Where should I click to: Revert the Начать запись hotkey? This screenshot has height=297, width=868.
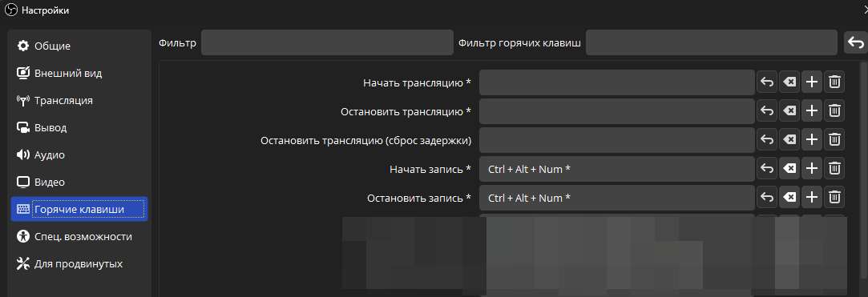click(767, 169)
